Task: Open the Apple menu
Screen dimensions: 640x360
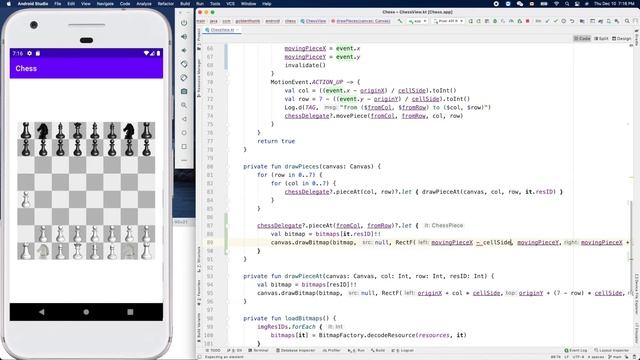Action: click(8, 4)
